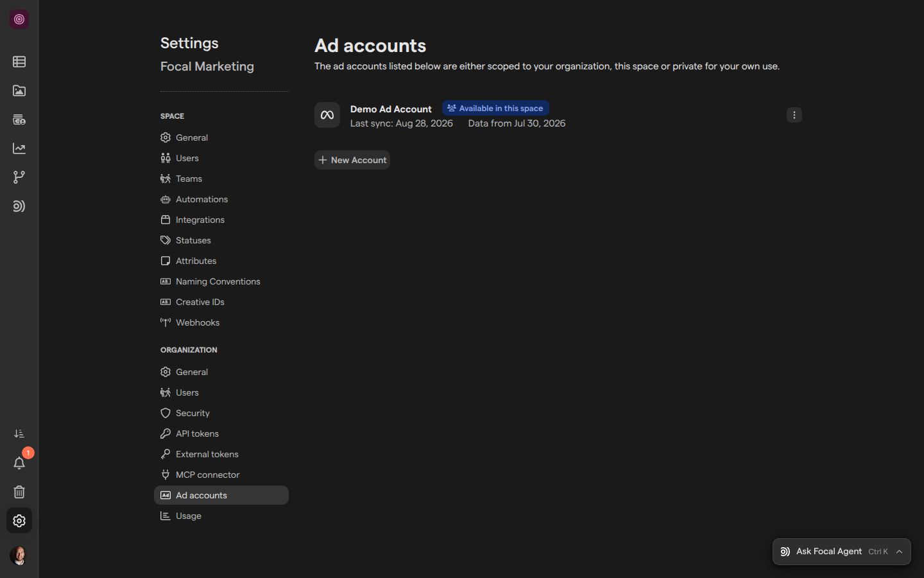
Task: Select Ad accounts in settings menu
Action: 221,495
